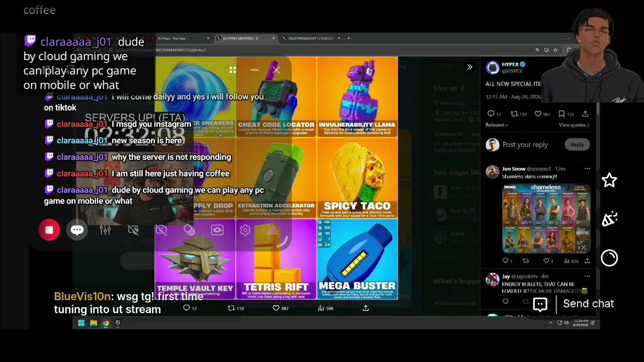The image size is (644, 362).
Task: Close the floating widget with X icon
Action: point(276,70)
